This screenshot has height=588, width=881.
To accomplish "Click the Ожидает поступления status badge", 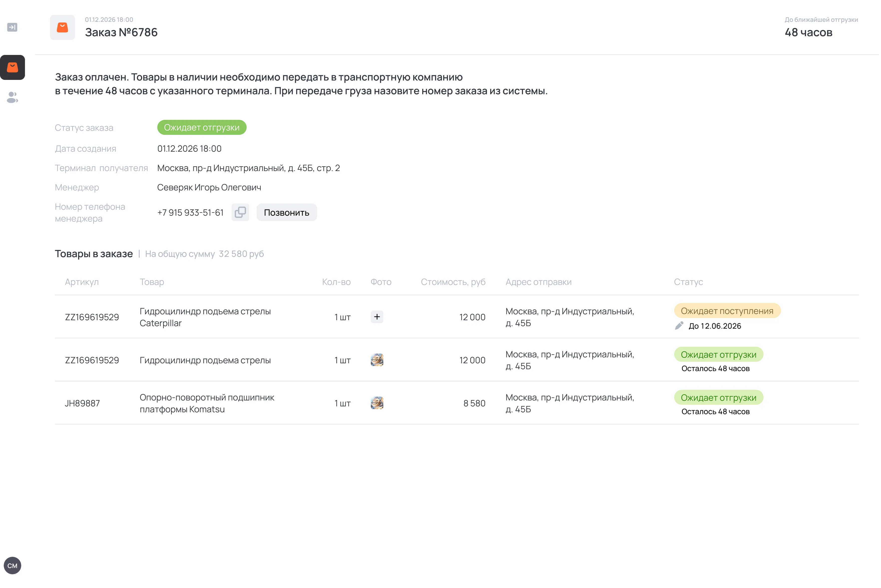I will [x=728, y=311].
